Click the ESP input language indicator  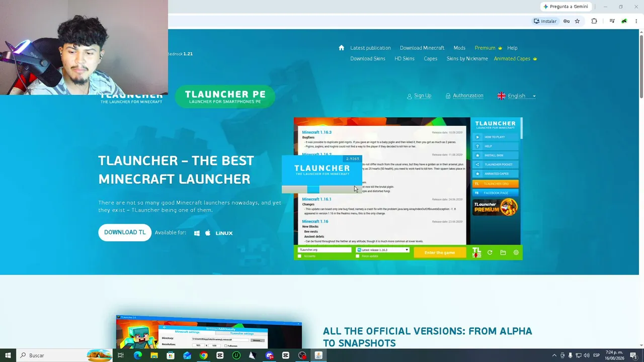pyautogui.click(x=597, y=355)
